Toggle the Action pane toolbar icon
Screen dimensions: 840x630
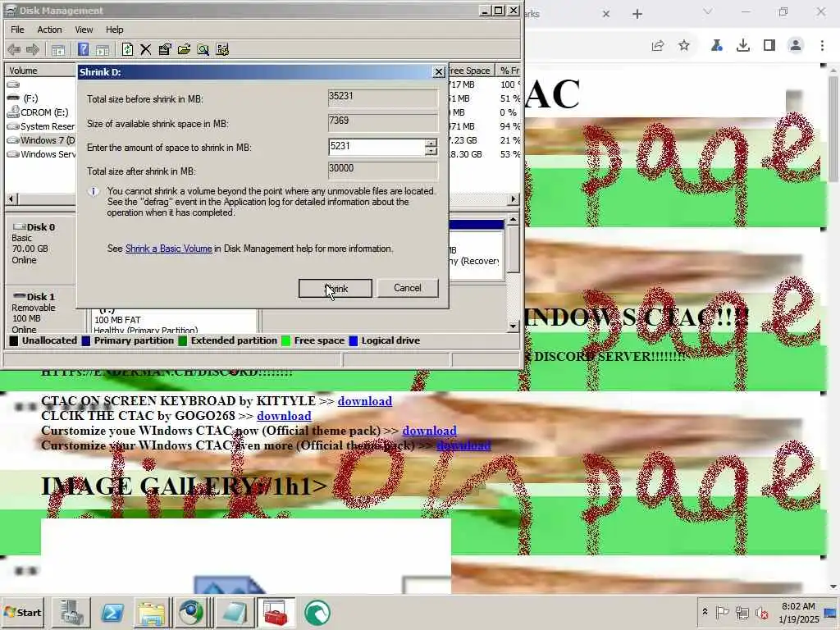(x=103, y=50)
